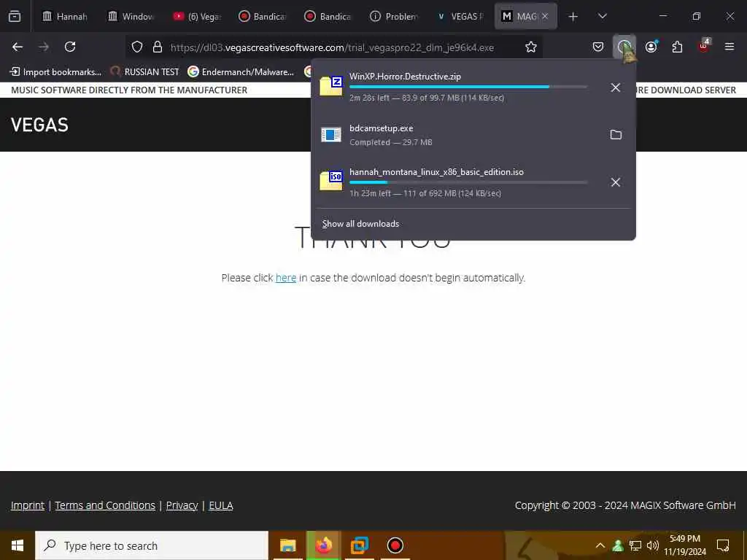Open Bandicam recorder in taskbar

tap(395, 545)
